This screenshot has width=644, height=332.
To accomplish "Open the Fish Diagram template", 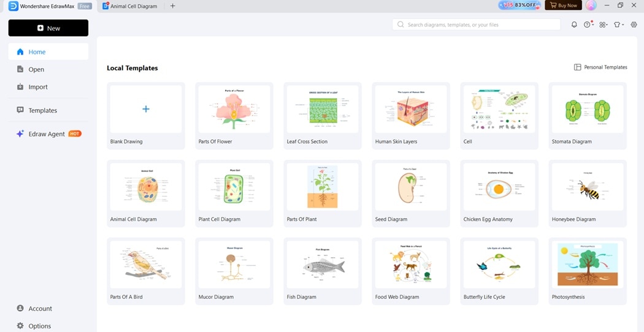I will (323, 271).
